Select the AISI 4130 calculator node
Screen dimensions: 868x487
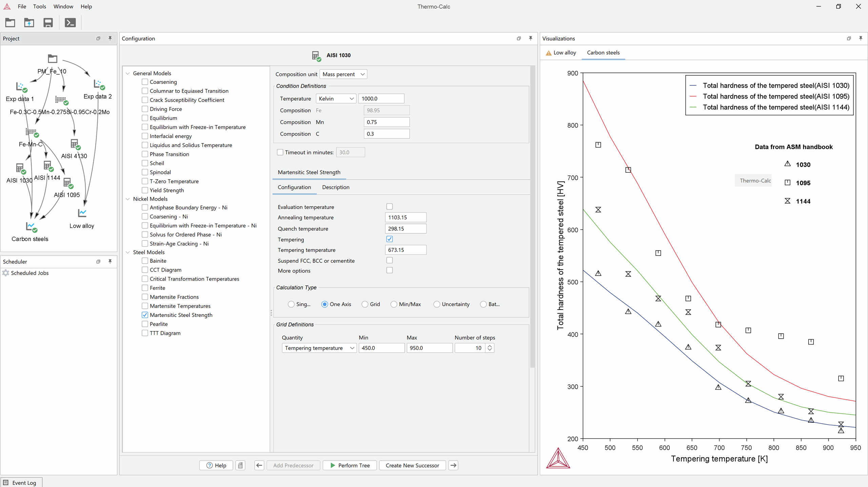pos(75,144)
